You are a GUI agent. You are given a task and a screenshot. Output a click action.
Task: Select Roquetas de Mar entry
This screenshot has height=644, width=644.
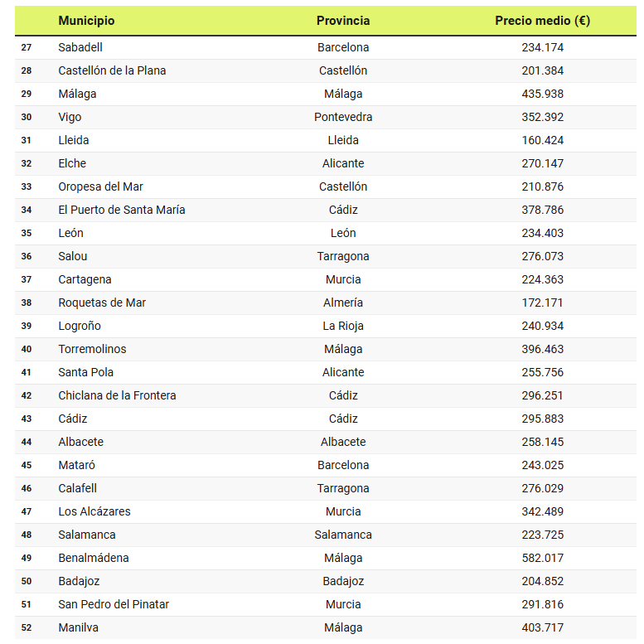coord(102,303)
